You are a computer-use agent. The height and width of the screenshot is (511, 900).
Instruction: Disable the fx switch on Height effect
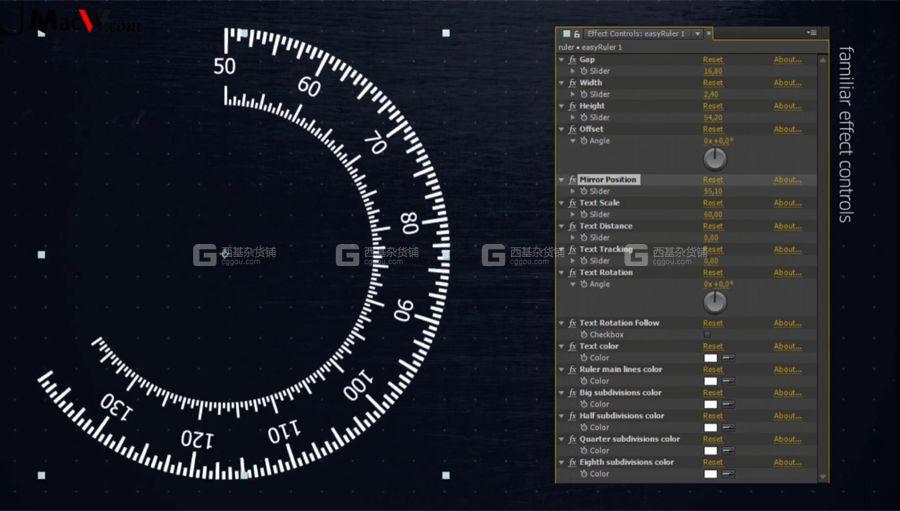572,106
